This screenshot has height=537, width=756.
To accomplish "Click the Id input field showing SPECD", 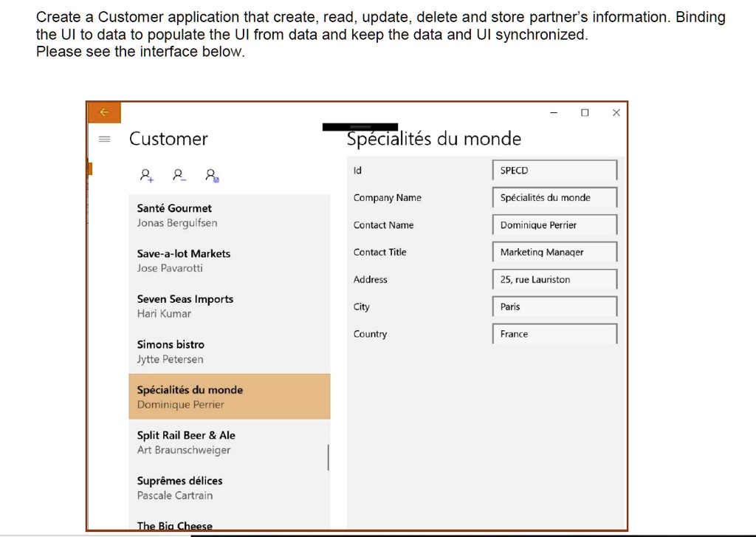I will [554, 170].
